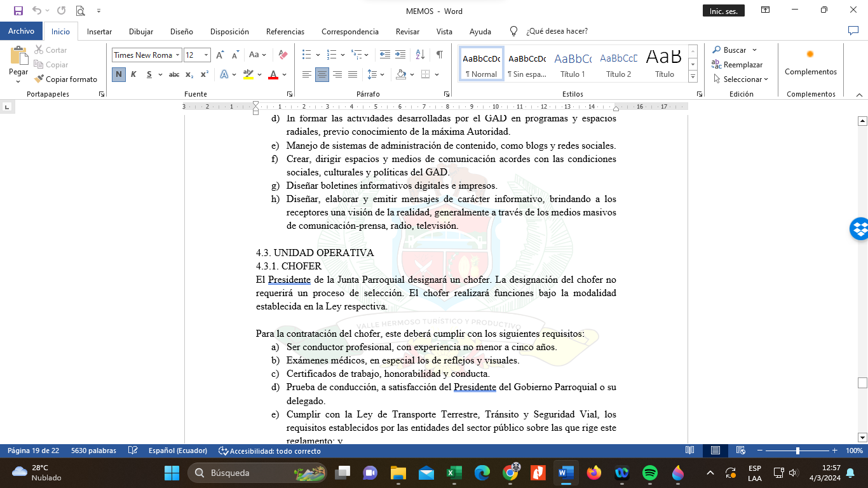
Task: Open the Seleccionar dropdown menu
Action: (x=741, y=79)
